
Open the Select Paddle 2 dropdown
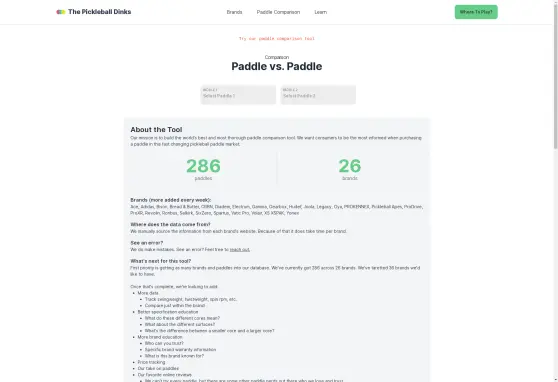pyautogui.click(x=318, y=95)
